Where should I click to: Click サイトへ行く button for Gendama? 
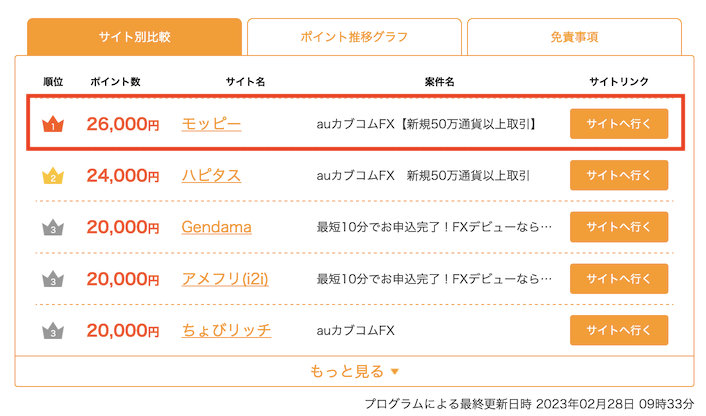point(619,227)
